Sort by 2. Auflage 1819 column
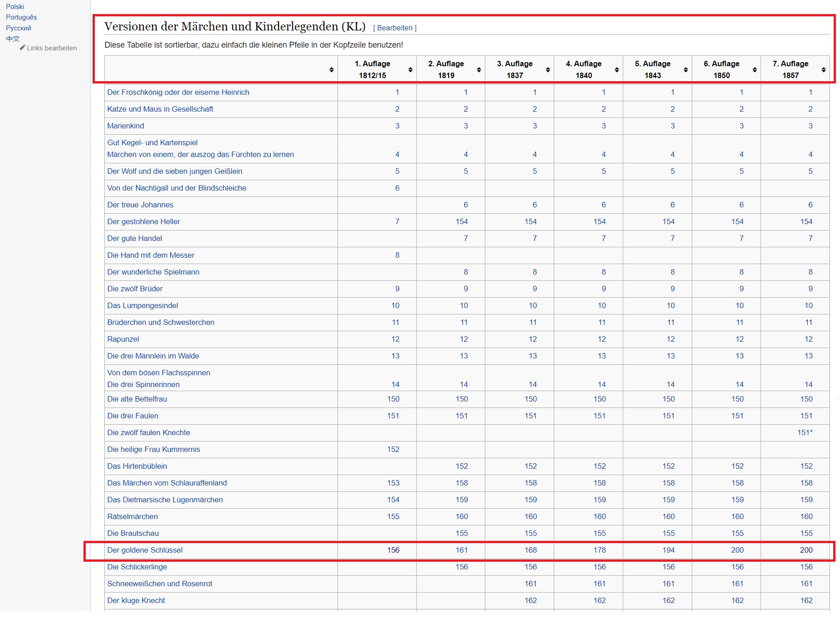The height and width of the screenshot is (618, 840). 479,69
